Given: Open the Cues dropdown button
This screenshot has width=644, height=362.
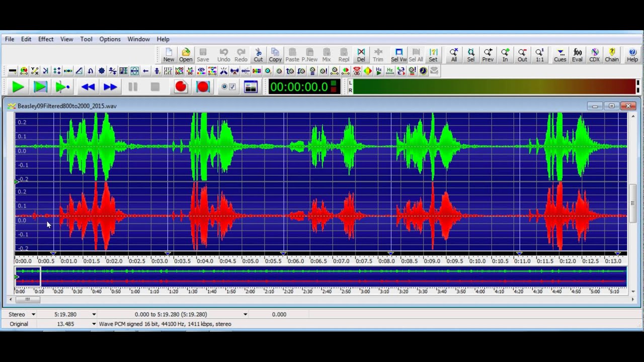Looking at the screenshot, I should [560, 55].
